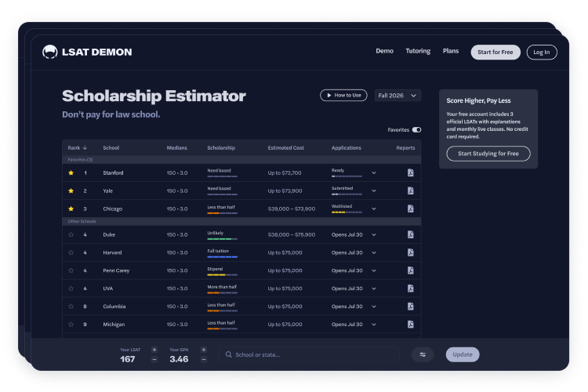Expand Stanford's application status chevron
588x392 pixels.
(374, 173)
